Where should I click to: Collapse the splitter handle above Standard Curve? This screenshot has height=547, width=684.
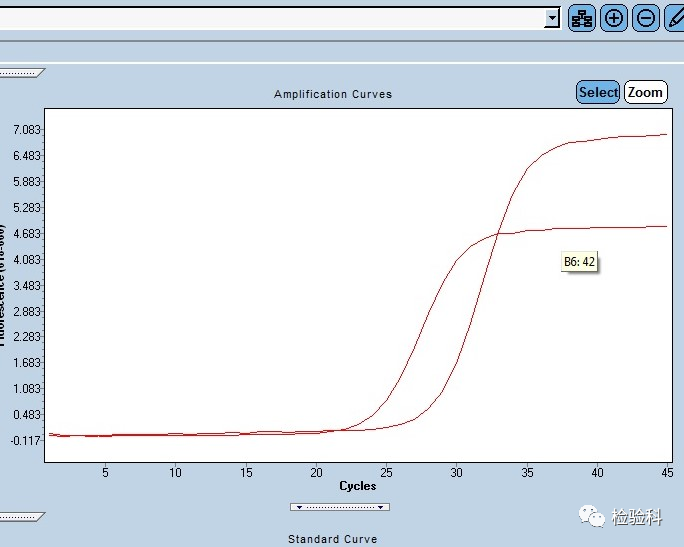21,517
